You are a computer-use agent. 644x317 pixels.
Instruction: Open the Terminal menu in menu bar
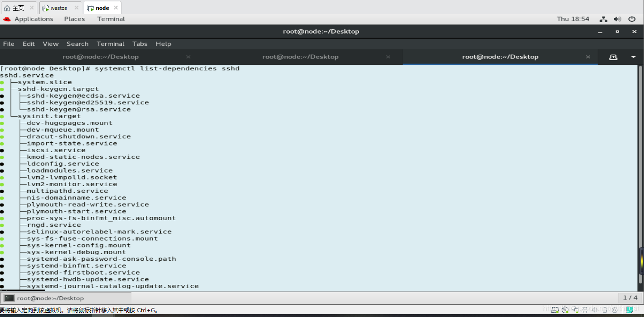click(111, 44)
